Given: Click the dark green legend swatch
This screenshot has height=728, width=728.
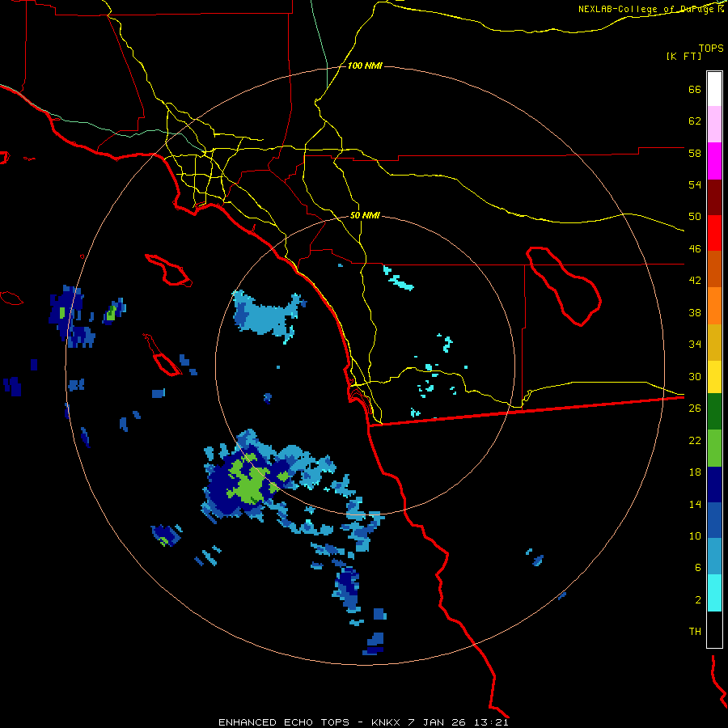Looking at the screenshot, I should [714, 412].
